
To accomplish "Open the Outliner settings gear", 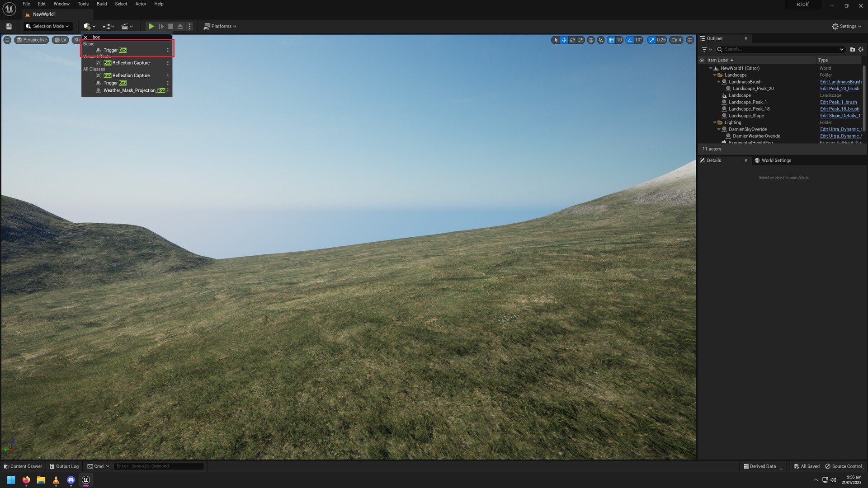I will click(860, 49).
